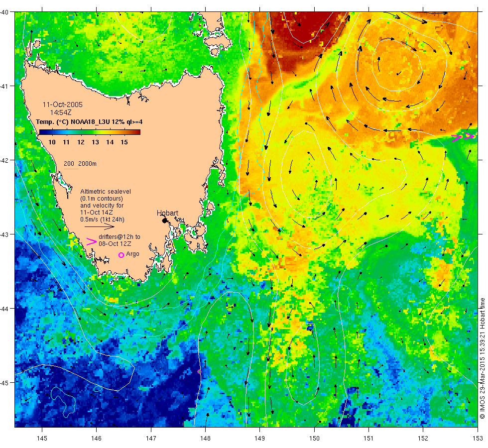Click the magenta Argo circle in the legend
This screenshot has height=448, width=488.
pyautogui.click(x=122, y=255)
